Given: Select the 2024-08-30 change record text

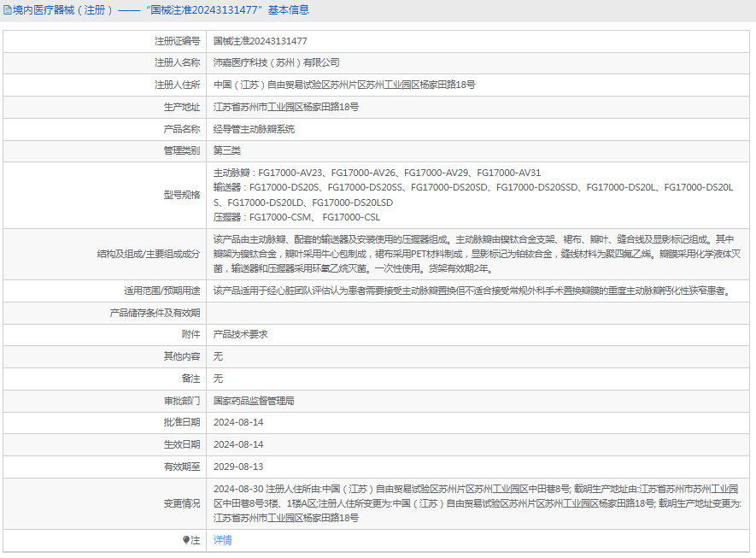Looking at the screenshot, I should (478, 503).
